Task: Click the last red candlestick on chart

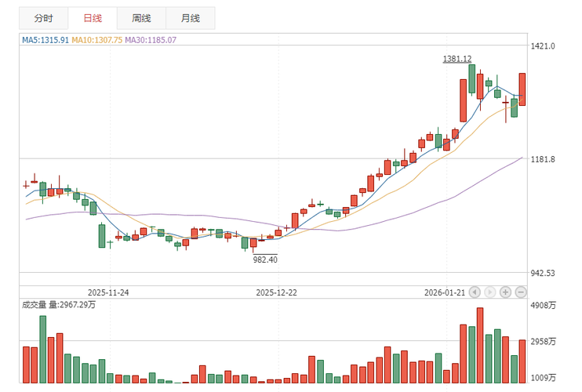Action: coord(522,89)
